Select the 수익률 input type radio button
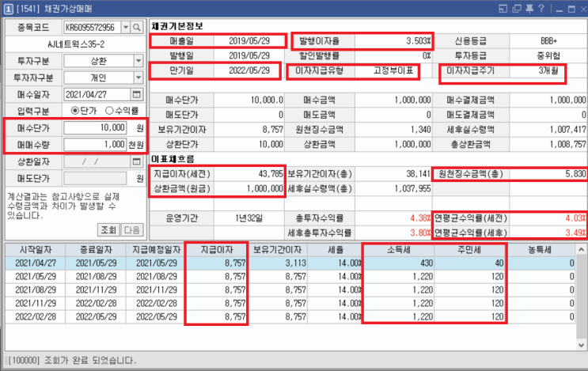 (109, 111)
